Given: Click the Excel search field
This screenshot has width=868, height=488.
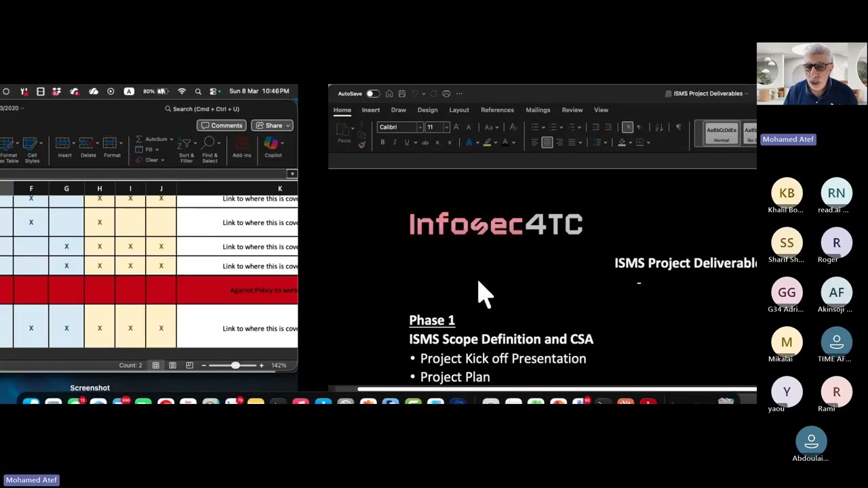Looking at the screenshot, I should 202,109.
